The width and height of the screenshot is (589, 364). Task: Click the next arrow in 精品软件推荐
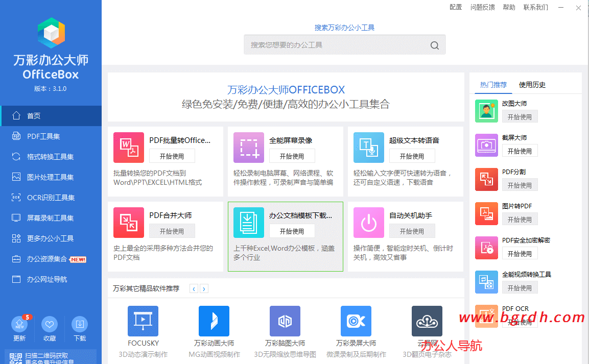pyautogui.click(x=204, y=288)
